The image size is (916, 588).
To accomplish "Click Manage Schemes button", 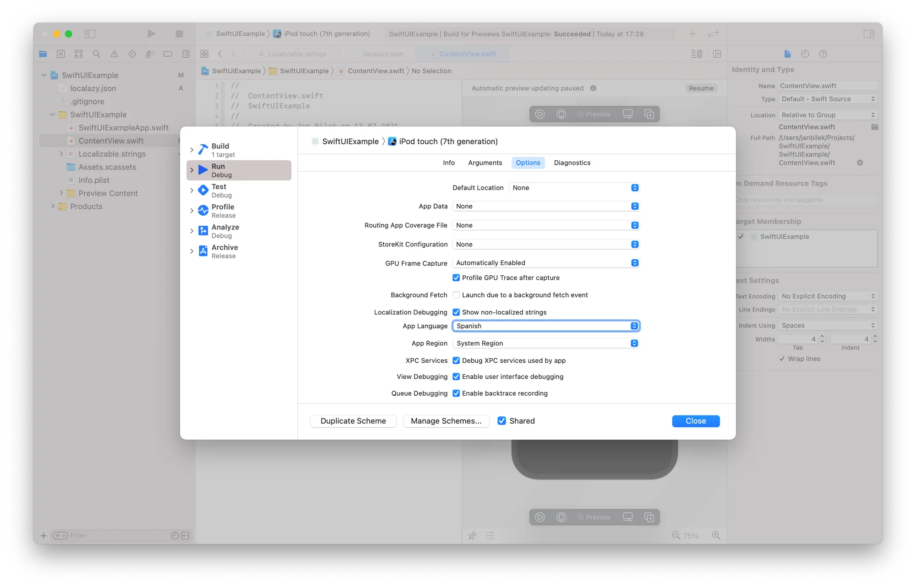I will (446, 421).
